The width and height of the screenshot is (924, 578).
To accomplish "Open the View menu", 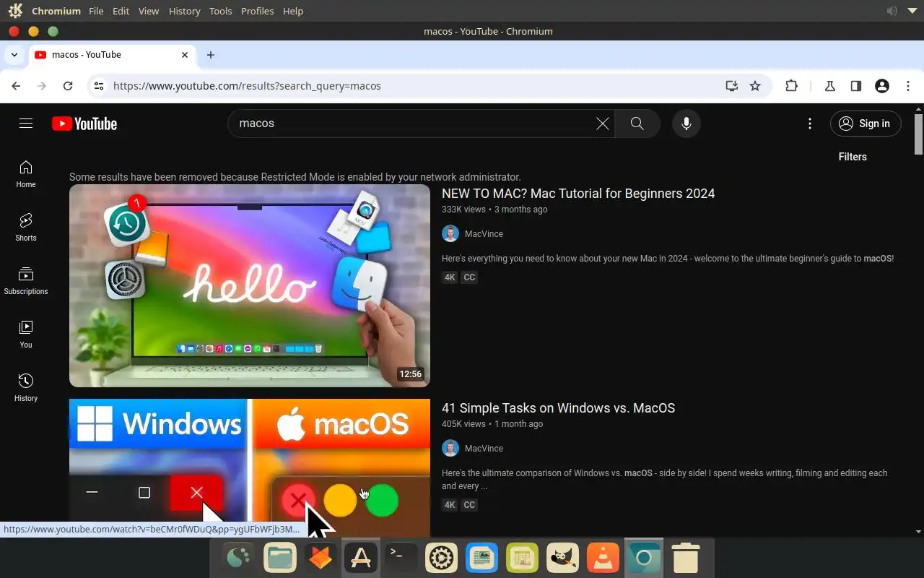I will point(149,11).
